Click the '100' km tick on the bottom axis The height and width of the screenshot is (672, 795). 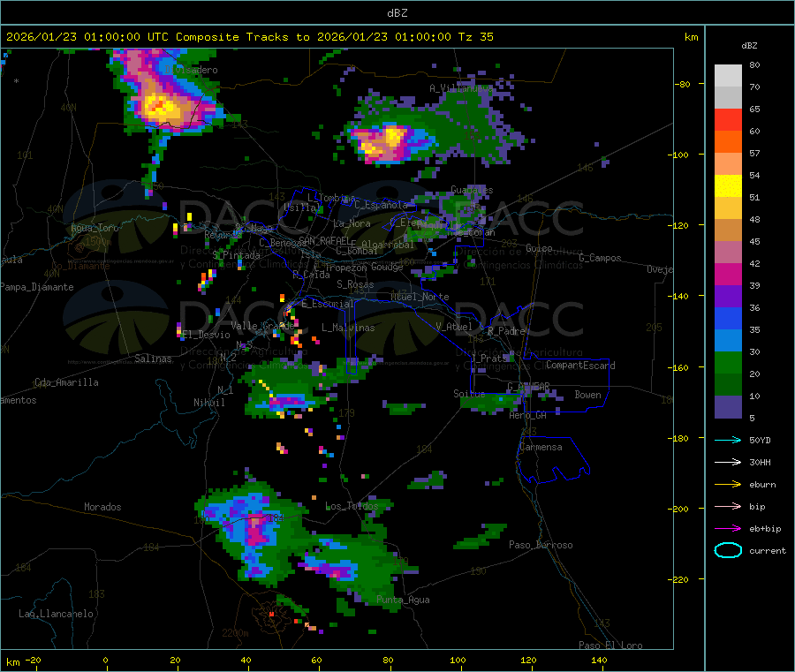[x=458, y=660]
